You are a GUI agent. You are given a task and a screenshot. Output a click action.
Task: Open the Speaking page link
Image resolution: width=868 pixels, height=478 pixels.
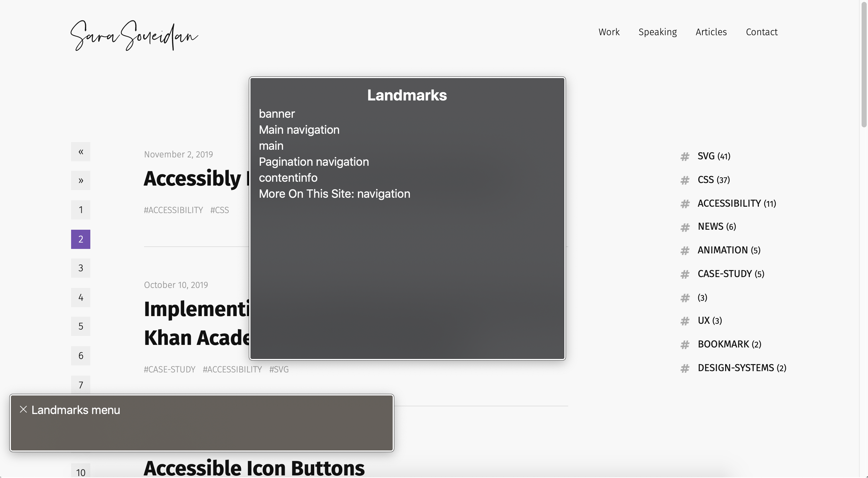click(657, 32)
